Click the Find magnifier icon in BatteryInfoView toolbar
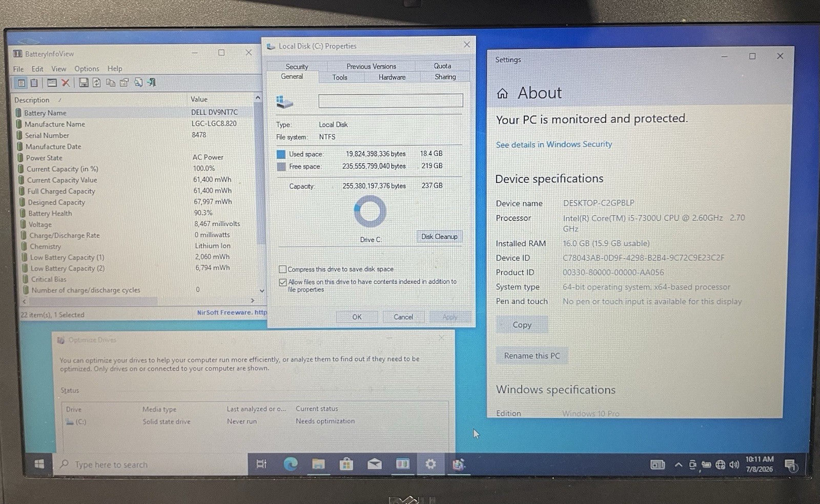820x504 pixels. (138, 82)
